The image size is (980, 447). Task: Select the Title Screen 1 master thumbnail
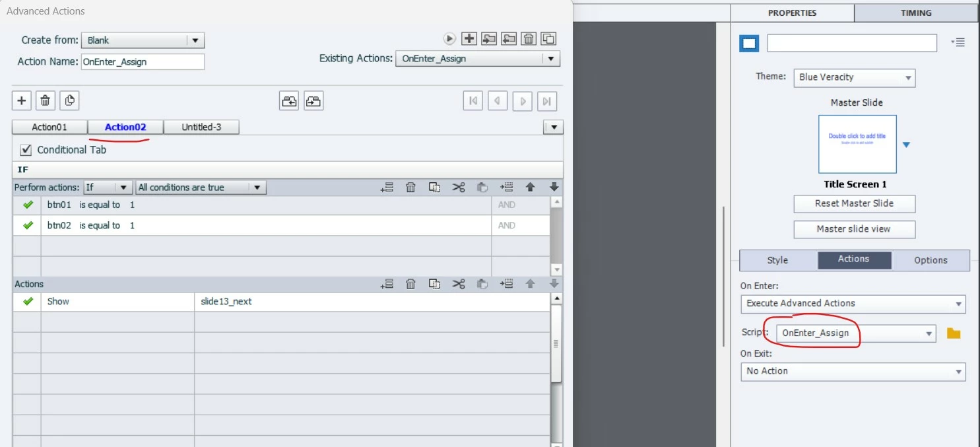tap(857, 144)
